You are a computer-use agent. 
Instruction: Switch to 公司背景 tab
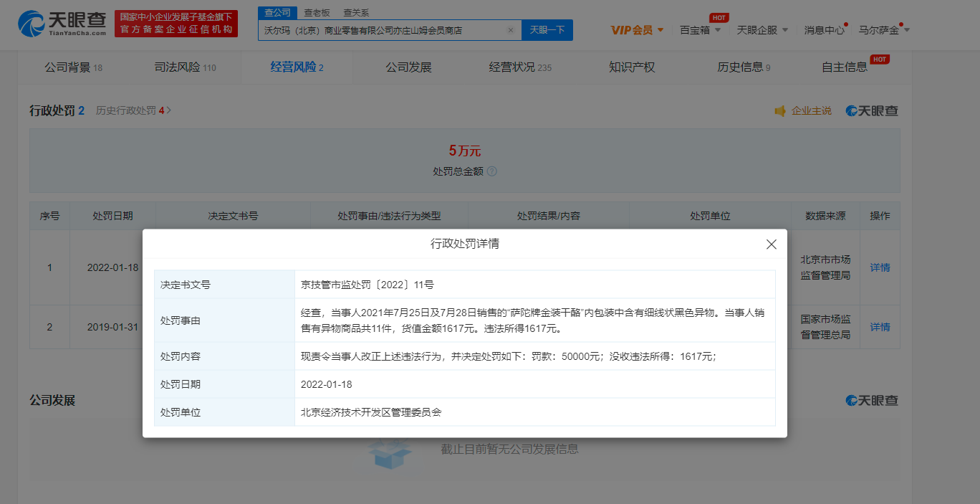pyautogui.click(x=73, y=67)
